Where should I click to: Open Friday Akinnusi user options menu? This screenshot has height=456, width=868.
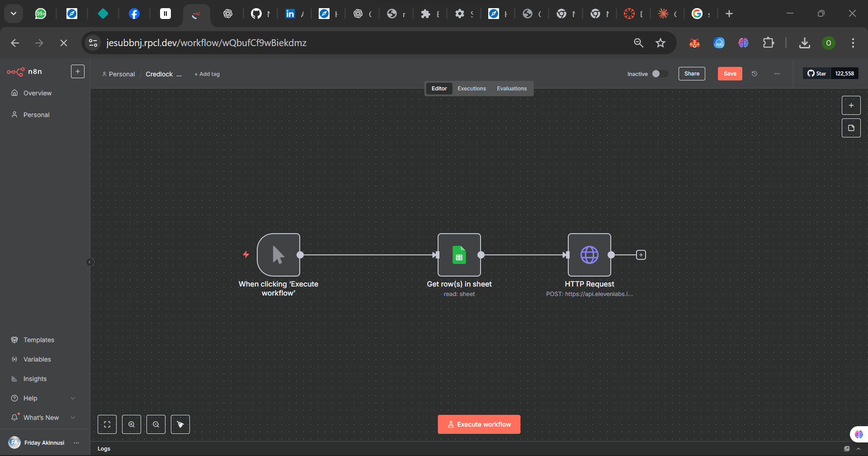point(76,443)
